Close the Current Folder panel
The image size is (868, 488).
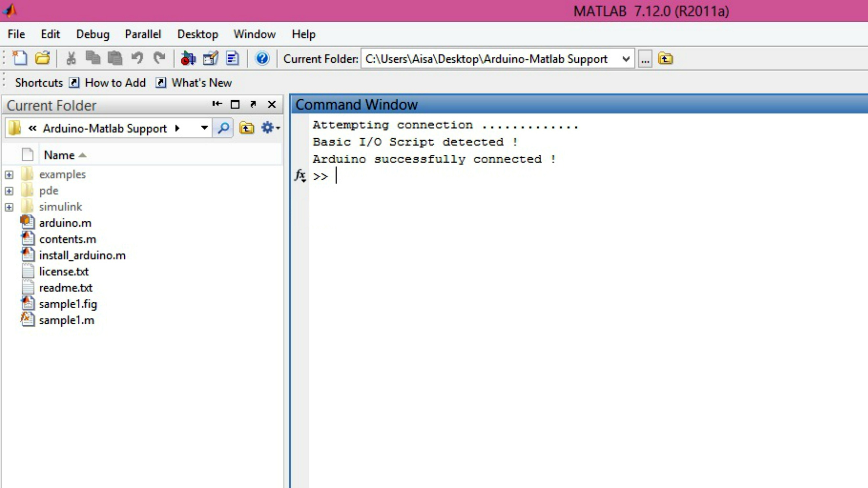coord(272,105)
